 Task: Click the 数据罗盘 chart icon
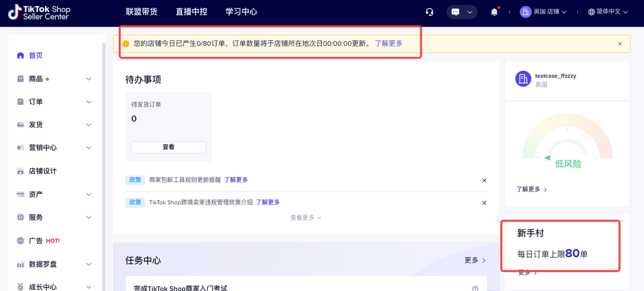(x=21, y=264)
